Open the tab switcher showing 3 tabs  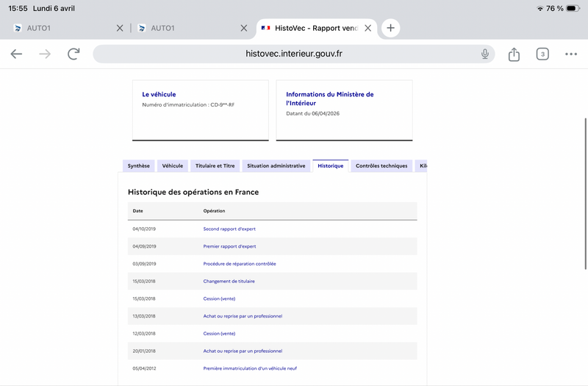pyautogui.click(x=542, y=54)
